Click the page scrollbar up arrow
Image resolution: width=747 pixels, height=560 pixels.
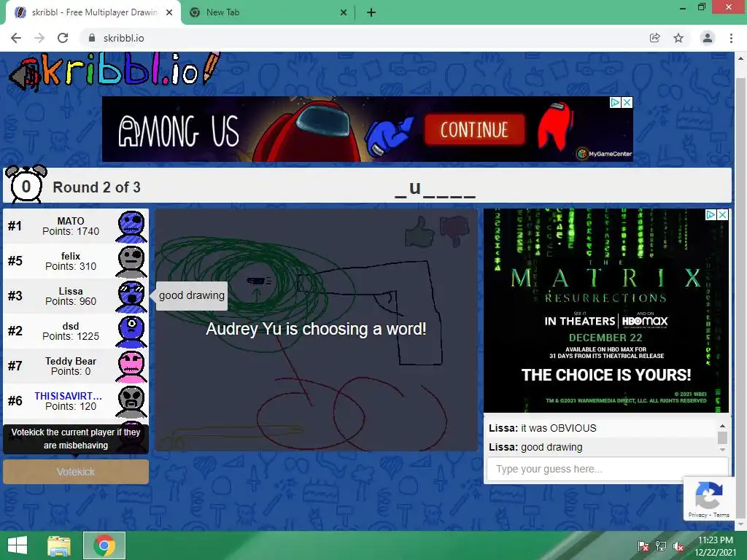[x=740, y=58]
